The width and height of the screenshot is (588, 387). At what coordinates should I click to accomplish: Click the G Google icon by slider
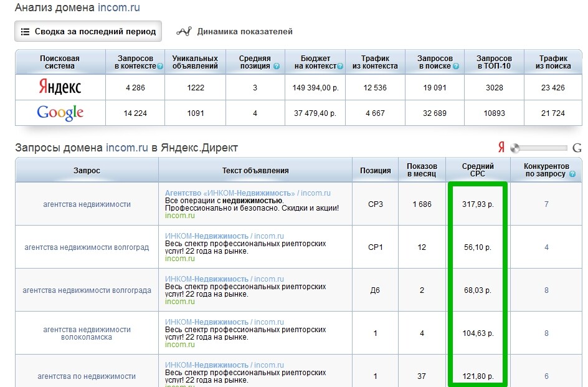[x=577, y=148]
